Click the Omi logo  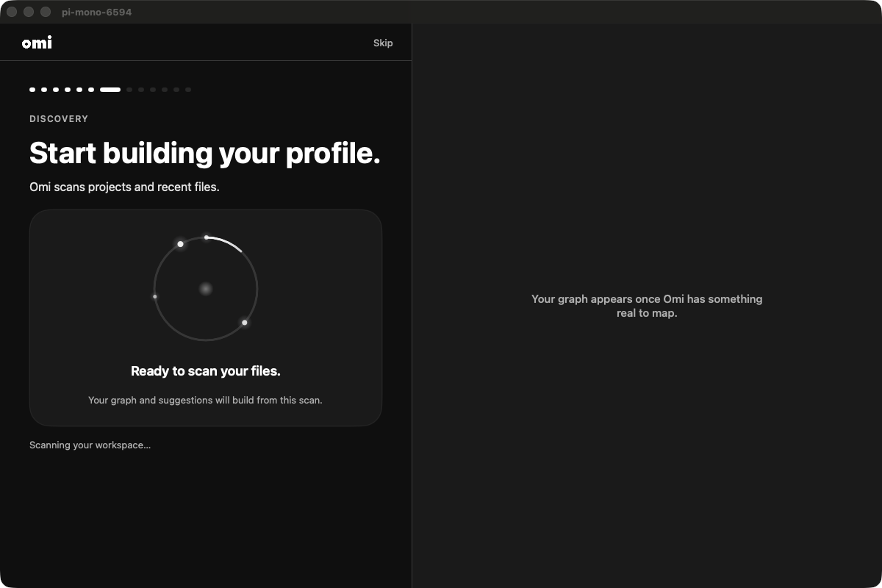37,43
